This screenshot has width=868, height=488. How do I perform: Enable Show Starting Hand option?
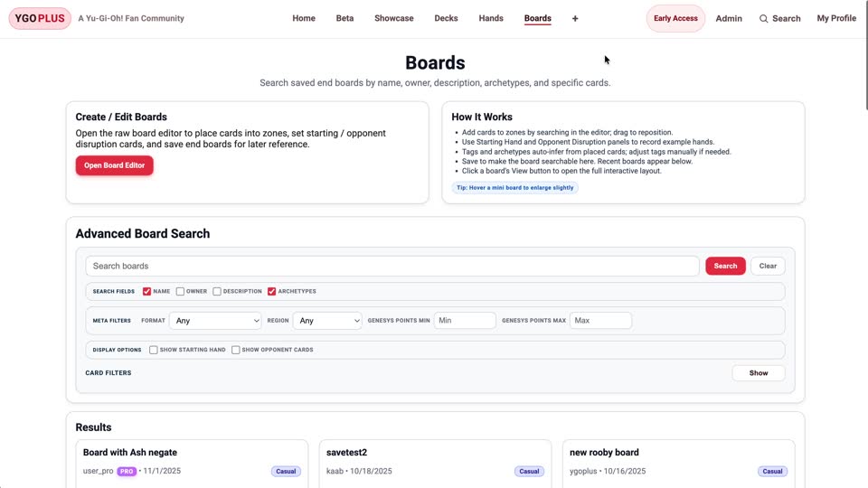pos(154,350)
